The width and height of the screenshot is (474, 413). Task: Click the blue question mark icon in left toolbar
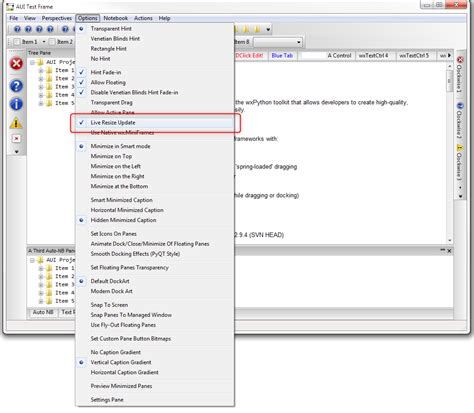pyautogui.click(x=16, y=86)
